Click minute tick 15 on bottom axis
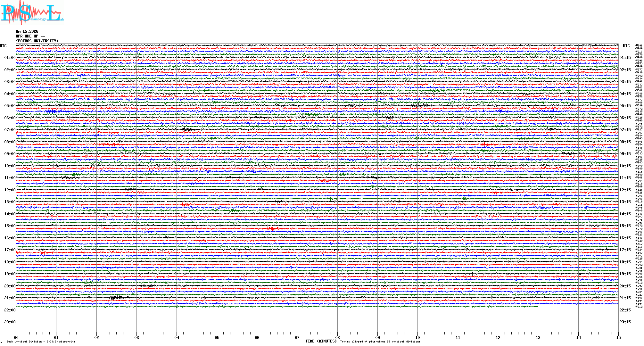The image size is (644, 346). point(618,337)
